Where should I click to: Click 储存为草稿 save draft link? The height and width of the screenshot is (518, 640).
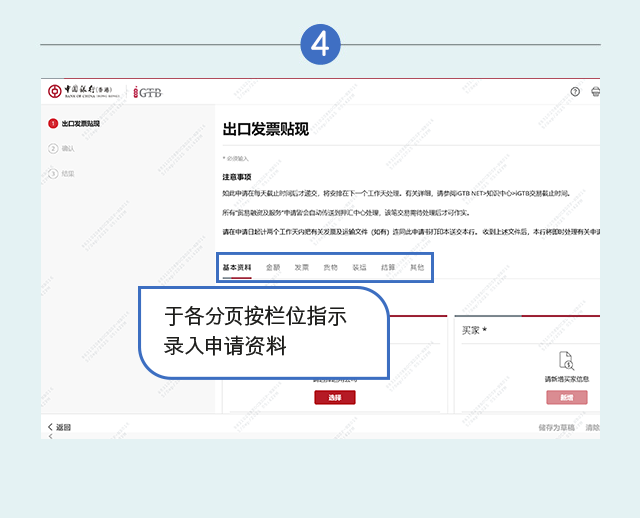coord(556,427)
